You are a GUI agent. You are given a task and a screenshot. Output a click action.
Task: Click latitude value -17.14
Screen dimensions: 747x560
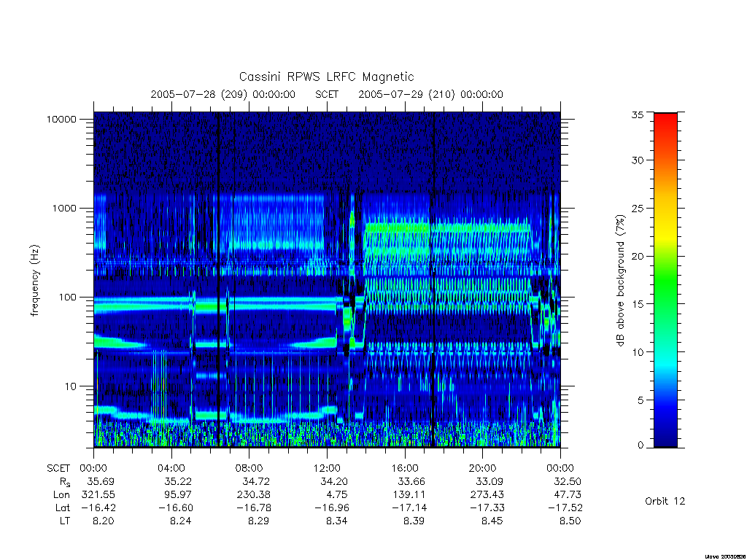point(409,508)
